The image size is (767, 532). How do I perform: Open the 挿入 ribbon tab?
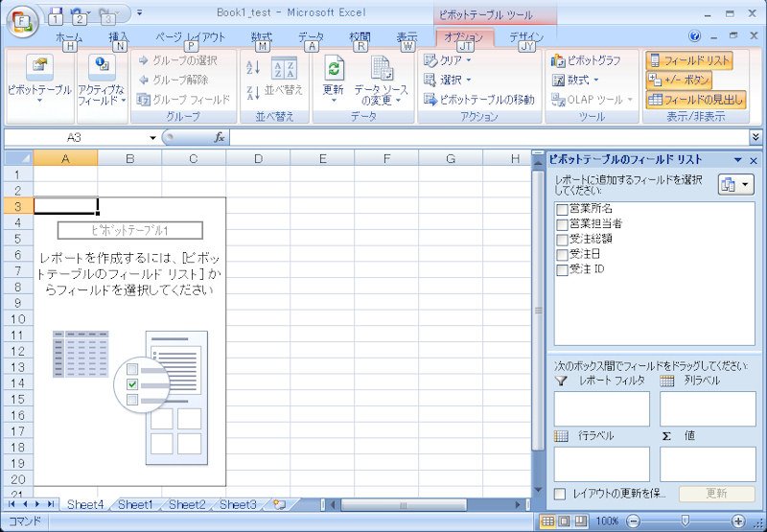(x=119, y=37)
